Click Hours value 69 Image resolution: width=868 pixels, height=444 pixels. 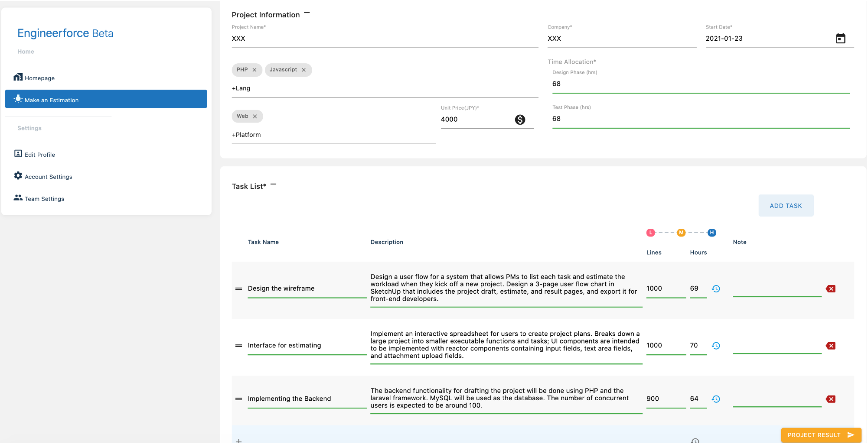tap(698, 288)
